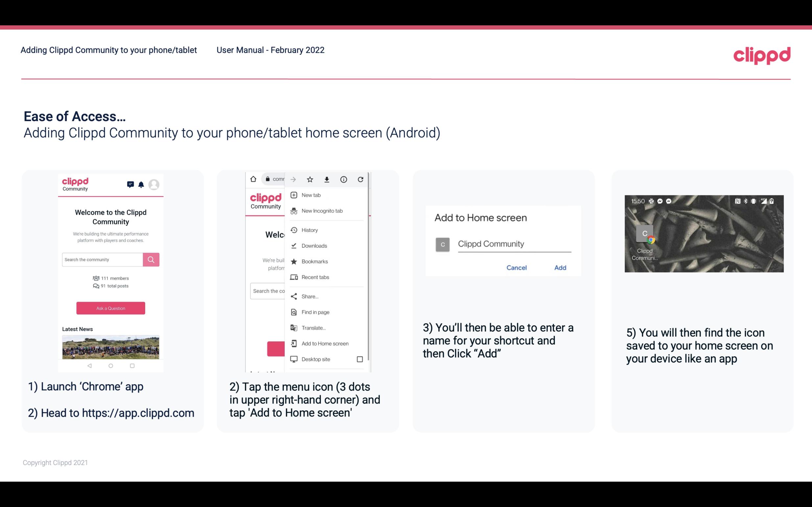812x507 pixels.
Task: Click the Ask a Question button
Action: 110,308
